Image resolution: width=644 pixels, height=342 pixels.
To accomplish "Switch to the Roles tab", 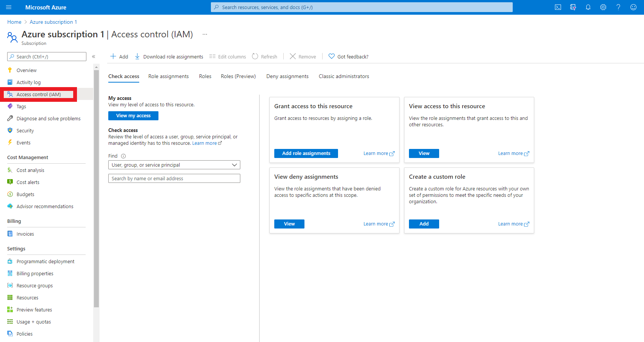I will (x=205, y=77).
